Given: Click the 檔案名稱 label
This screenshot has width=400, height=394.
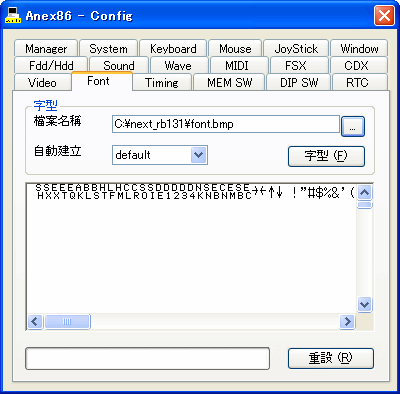Looking at the screenshot, I should point(57,121).
